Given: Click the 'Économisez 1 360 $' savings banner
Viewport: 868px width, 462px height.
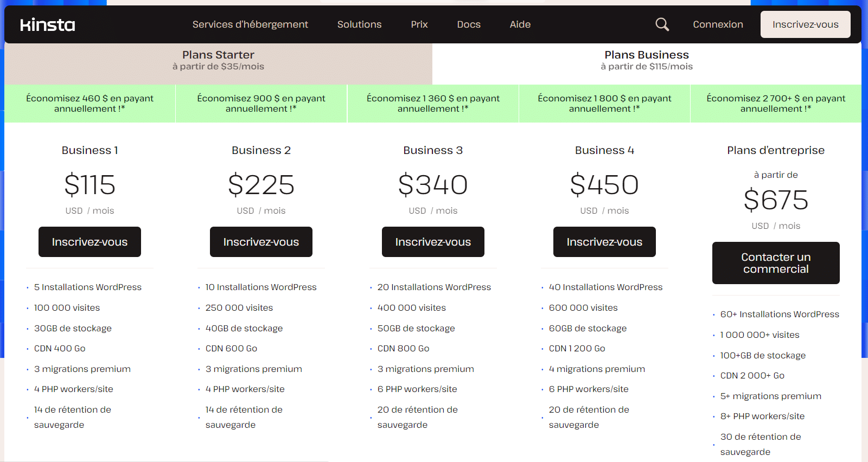Looking at the screenshot, I should 433,104.
